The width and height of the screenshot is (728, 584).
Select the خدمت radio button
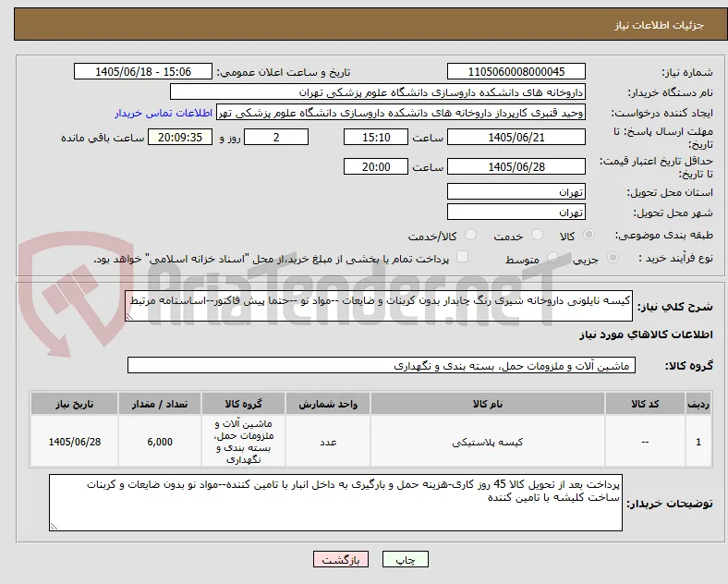click(537, 235)
